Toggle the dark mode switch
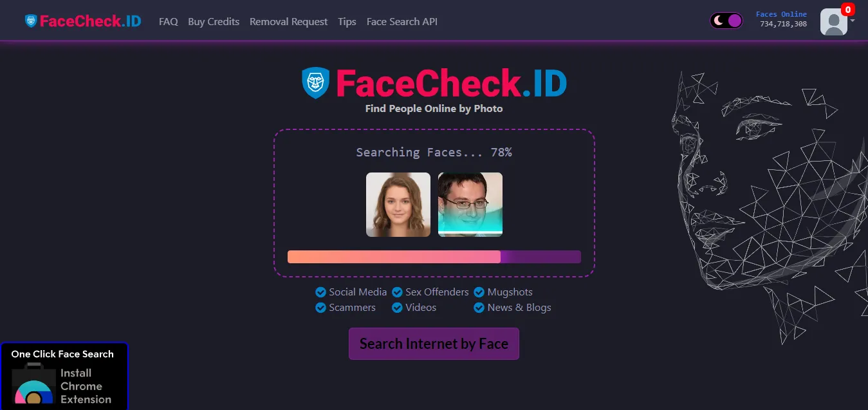 pos(726,20)
